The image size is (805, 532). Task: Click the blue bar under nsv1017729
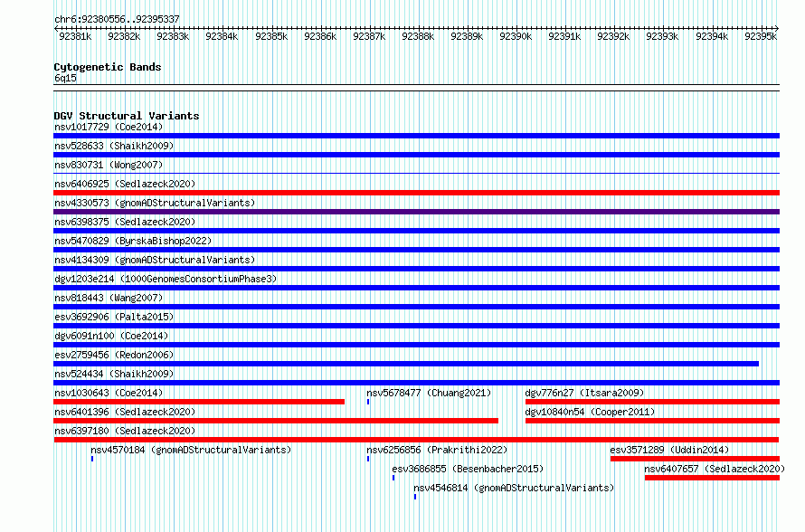pos(416,136)
